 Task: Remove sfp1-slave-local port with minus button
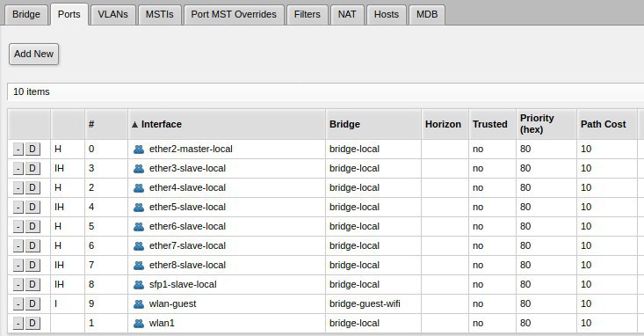click(18, 285)
